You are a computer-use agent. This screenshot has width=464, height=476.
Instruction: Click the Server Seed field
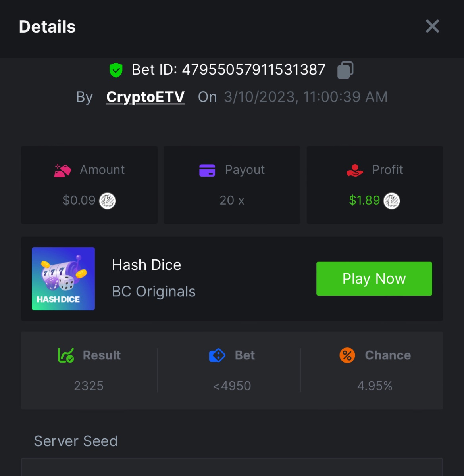232,467
